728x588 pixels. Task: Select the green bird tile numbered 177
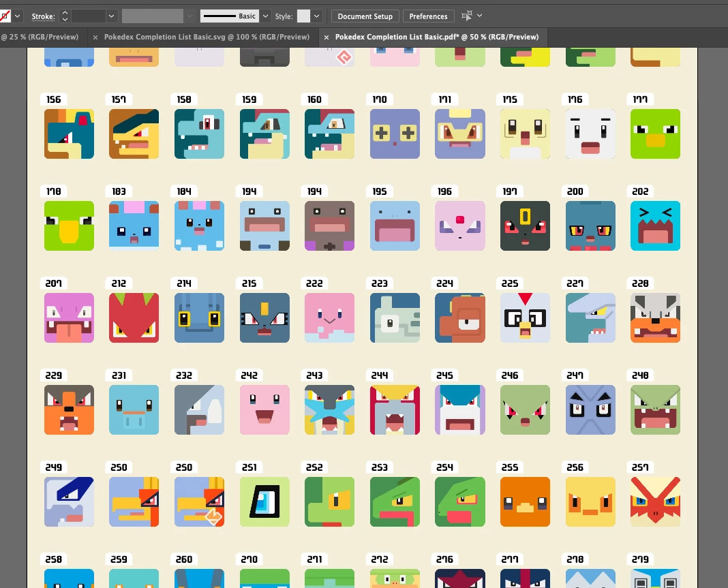pyautogui.click(x=656, y=134)
